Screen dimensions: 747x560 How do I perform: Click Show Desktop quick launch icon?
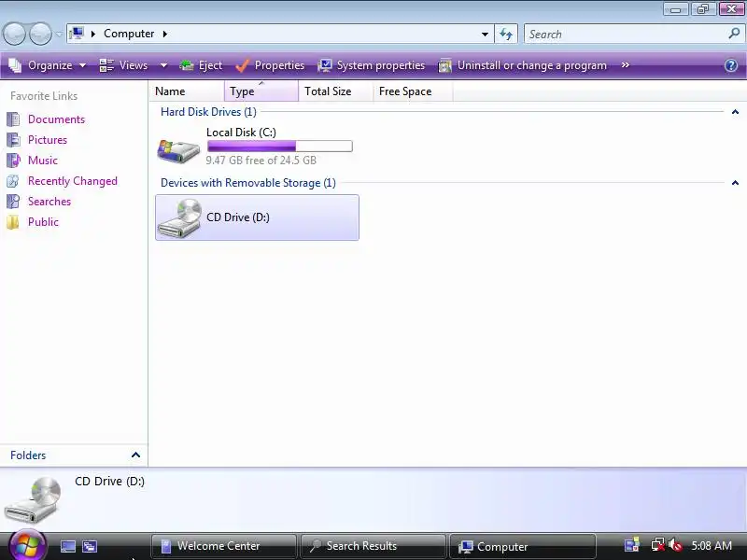[67, 546]
